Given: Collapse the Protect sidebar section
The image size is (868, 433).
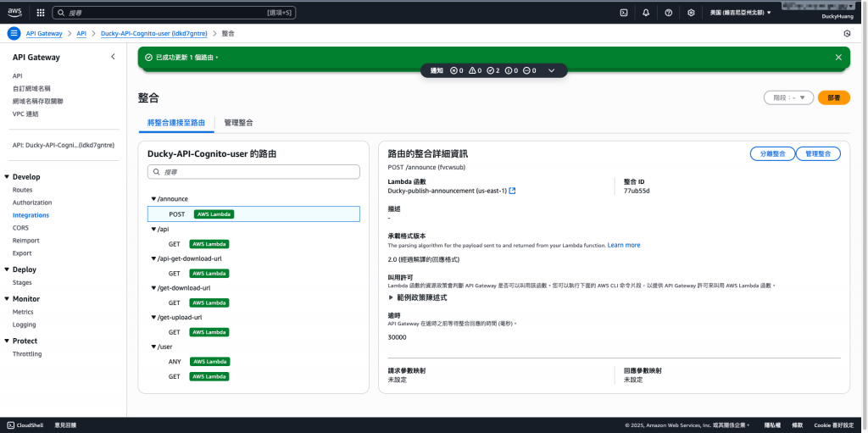Looking at the screenshot, I should pyautogui.click(x=7, y=341).
